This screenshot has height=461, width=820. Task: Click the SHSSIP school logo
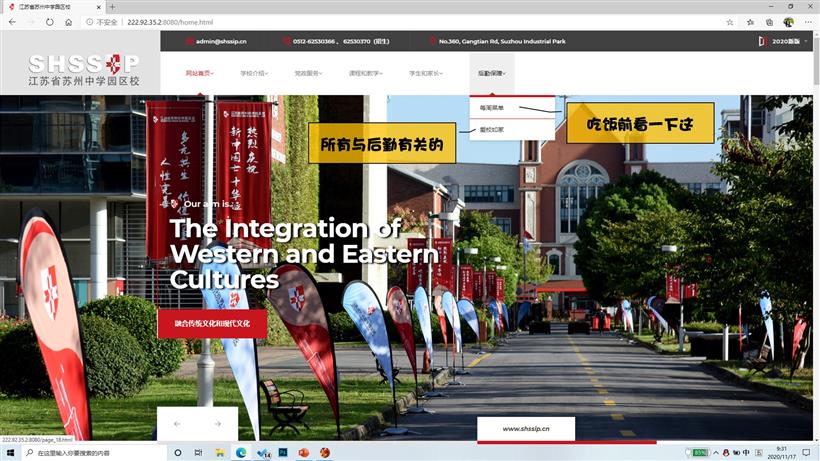pos(84,70)
